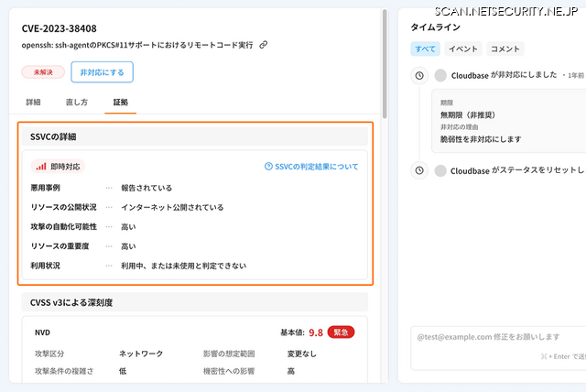Viewport: 586px width, 392px height.
Task: Filter the timeline by イベント
Action: coord(462,49)
